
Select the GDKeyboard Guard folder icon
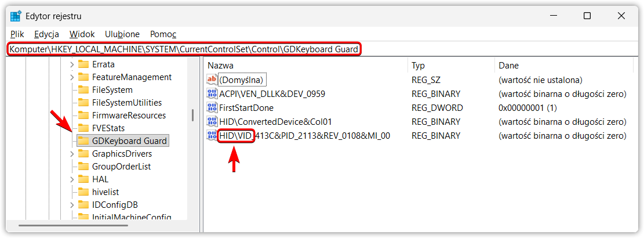(83, 141)
